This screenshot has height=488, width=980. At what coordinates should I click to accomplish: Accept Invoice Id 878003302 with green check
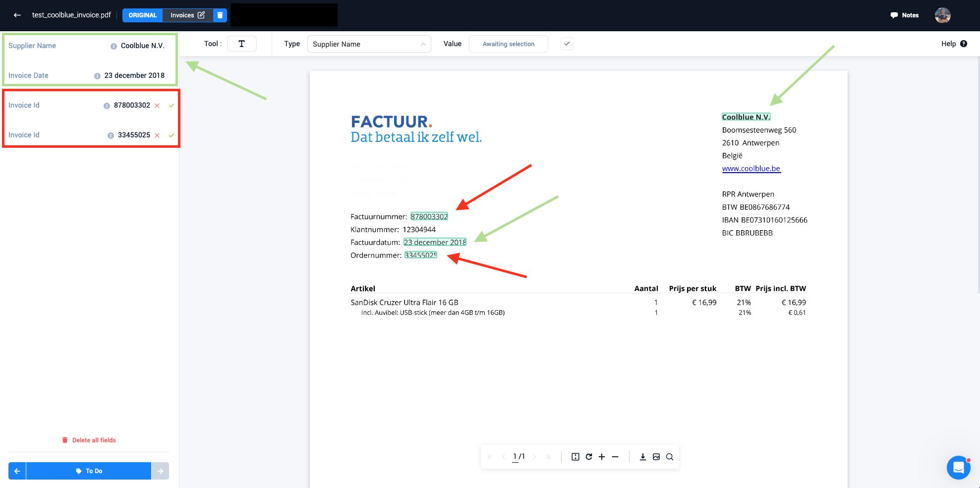(x=172, y=106)
